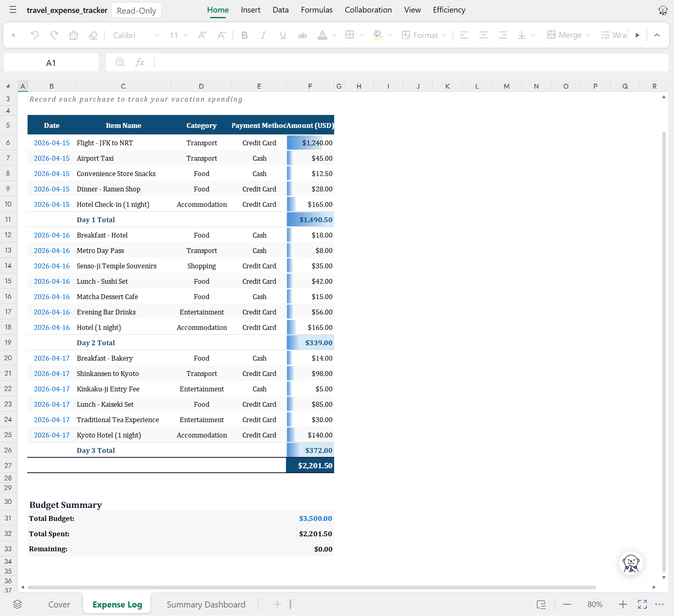Toggle underline formatting
This screenshot has height=616, width=674.
pyautogui.click(x=283, y=35)
